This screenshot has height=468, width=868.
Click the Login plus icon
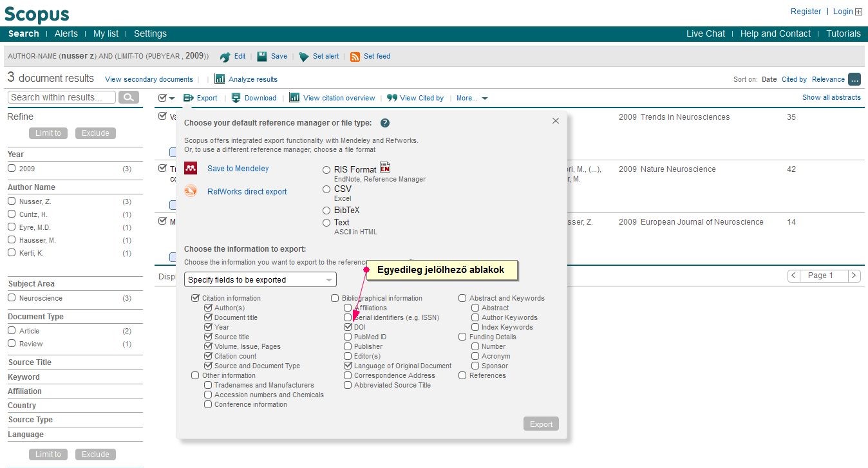click(x=858, y=12)
